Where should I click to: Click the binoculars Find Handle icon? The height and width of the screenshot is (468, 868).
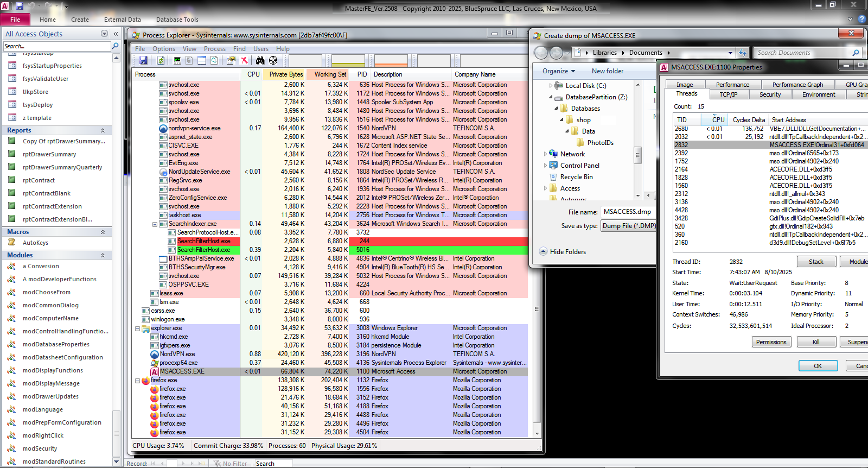[260, 60]
